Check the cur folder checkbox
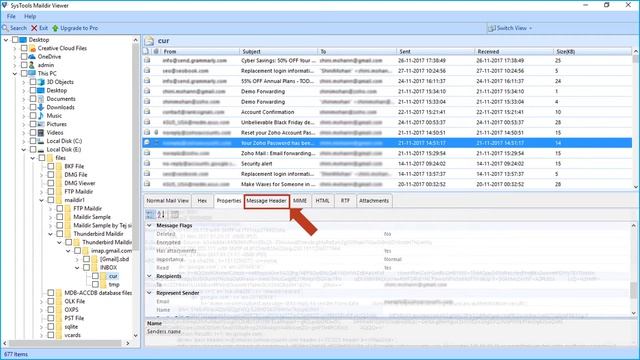The height and width of the screenshot is (360, 640). tap(95, 276)
